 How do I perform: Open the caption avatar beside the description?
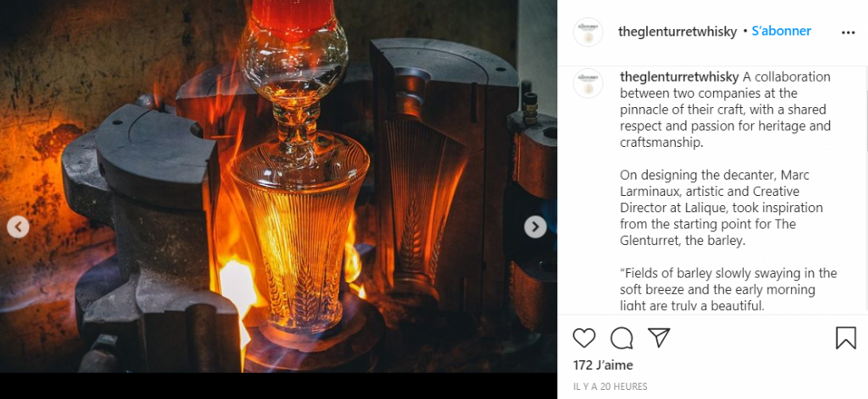[x=588, y=83]
